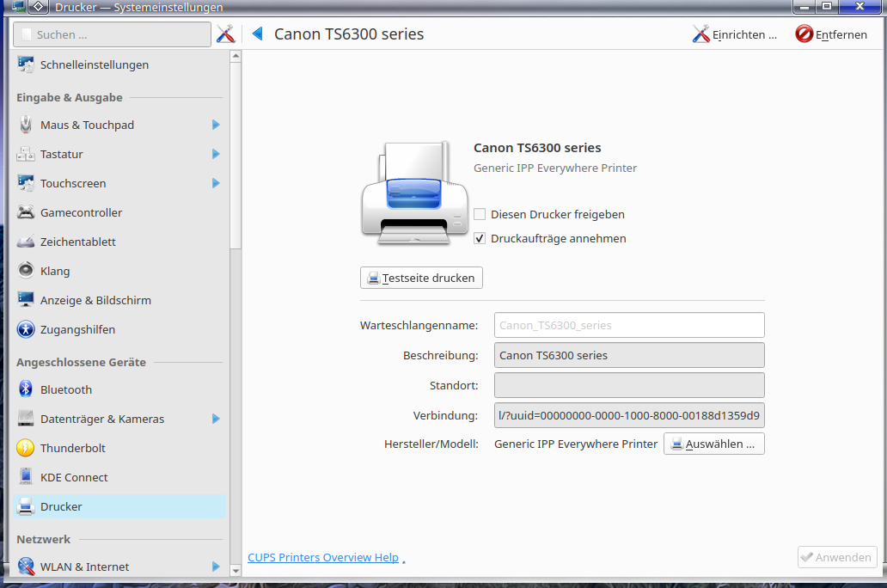Expand WLAN & Internet submenu arrow

(x=216, y=567)
